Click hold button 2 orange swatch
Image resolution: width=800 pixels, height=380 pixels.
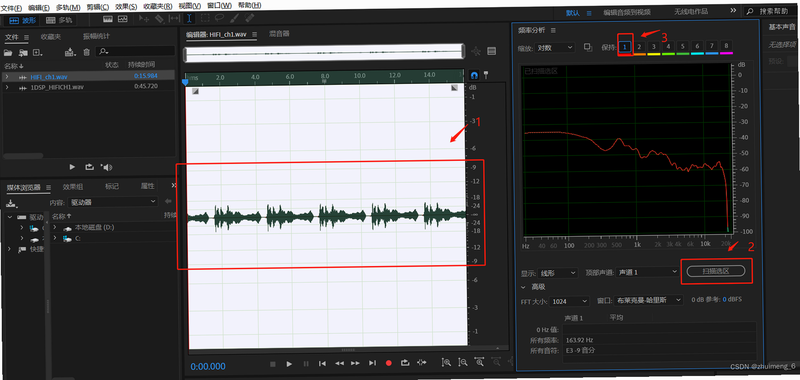coord(639,47)
